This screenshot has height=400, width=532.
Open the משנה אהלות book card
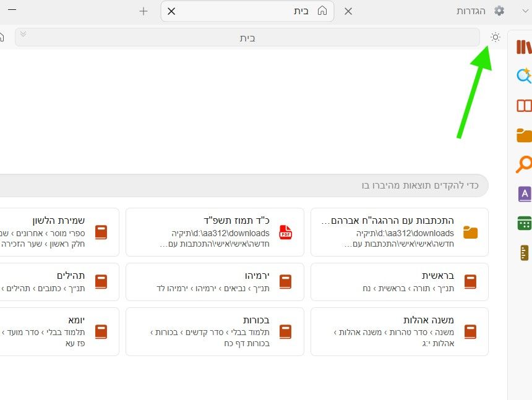(400, 331)
